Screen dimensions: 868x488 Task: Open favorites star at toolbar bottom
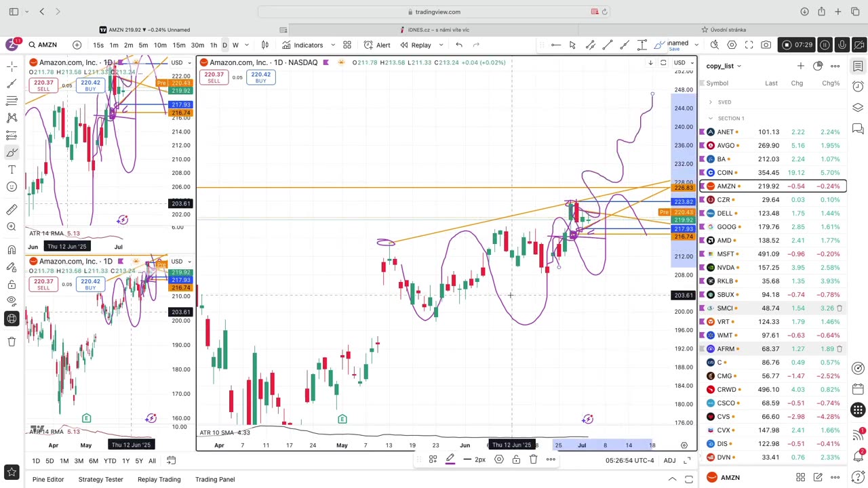pos(12,472)
